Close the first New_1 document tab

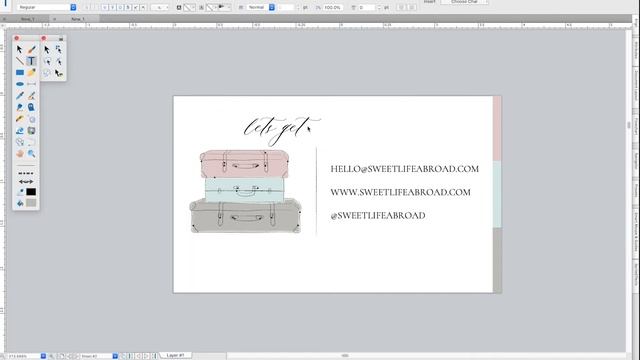[x=4, y=19]
